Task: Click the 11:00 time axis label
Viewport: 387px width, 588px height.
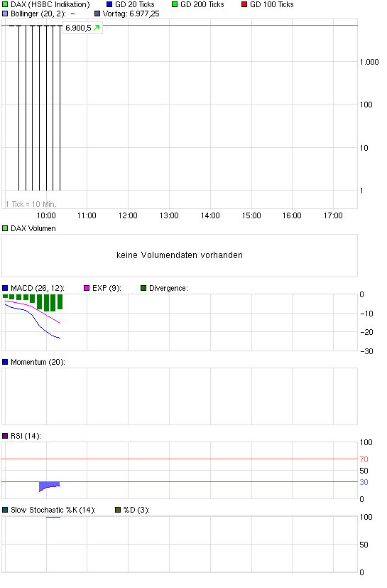Action: coord(87,215)
